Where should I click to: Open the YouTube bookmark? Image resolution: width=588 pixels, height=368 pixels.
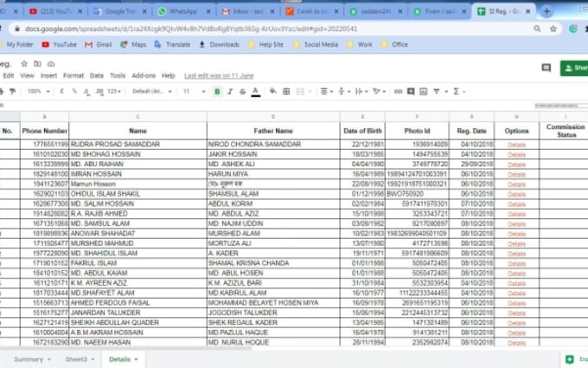(60, 45)
